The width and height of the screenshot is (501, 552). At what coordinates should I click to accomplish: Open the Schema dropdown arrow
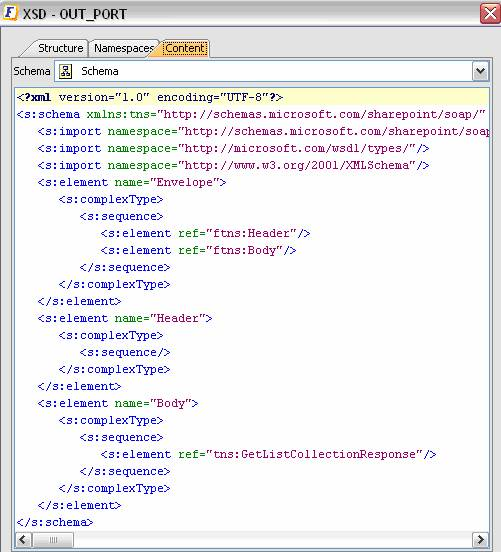[x=480, y=71]
